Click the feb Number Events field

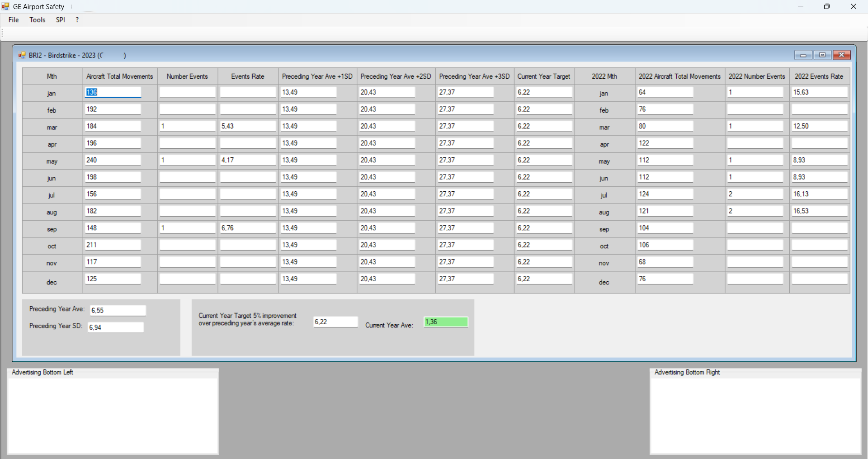[x=187, y=109]
